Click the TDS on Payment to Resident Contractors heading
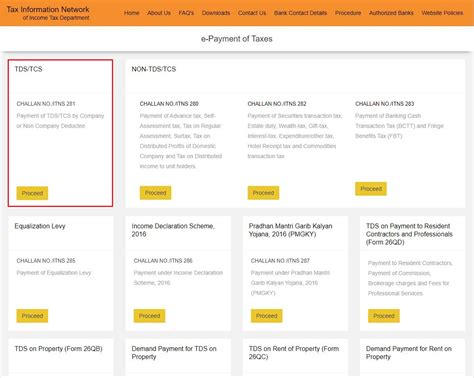The image size is (474, 378). [x=409, y=234]
